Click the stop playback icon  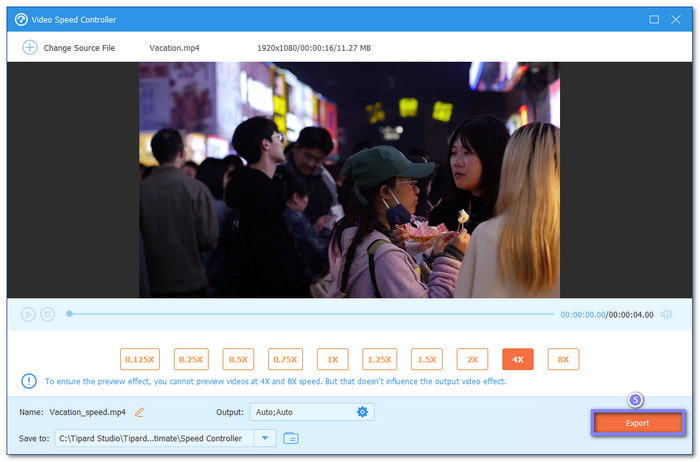tap(47, 314)
